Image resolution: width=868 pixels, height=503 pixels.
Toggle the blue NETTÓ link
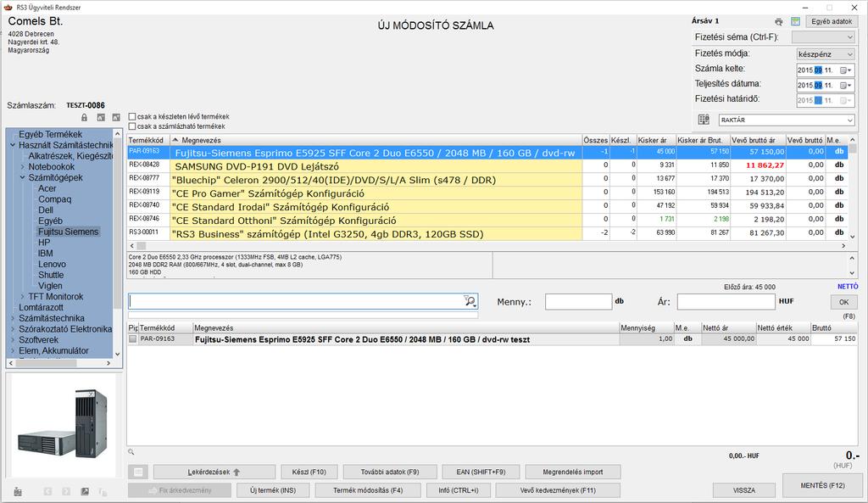tap(848, 287)
